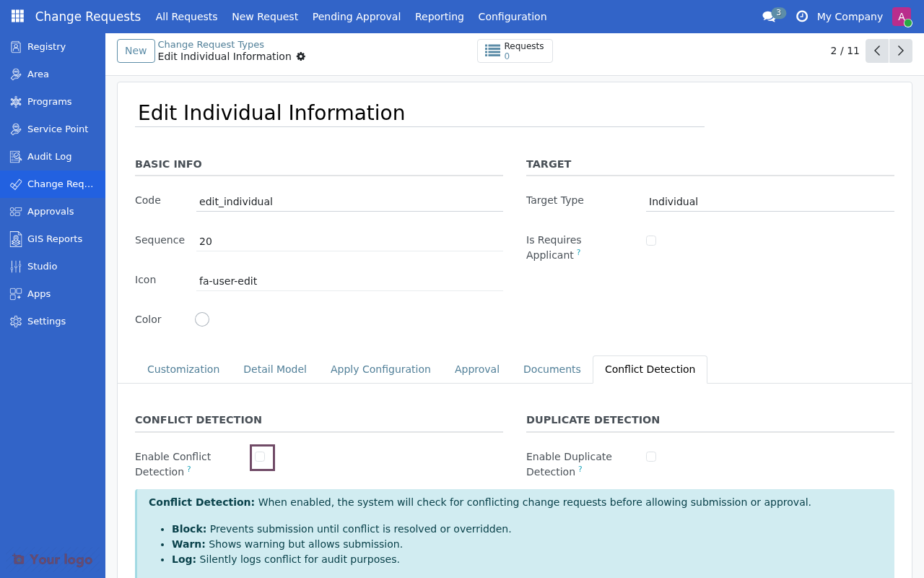The width and height of the screenshot is (924, 578).
Task: Check the Is Requires Applicant box
Action: pyautogui.click(x=651, y=240)
